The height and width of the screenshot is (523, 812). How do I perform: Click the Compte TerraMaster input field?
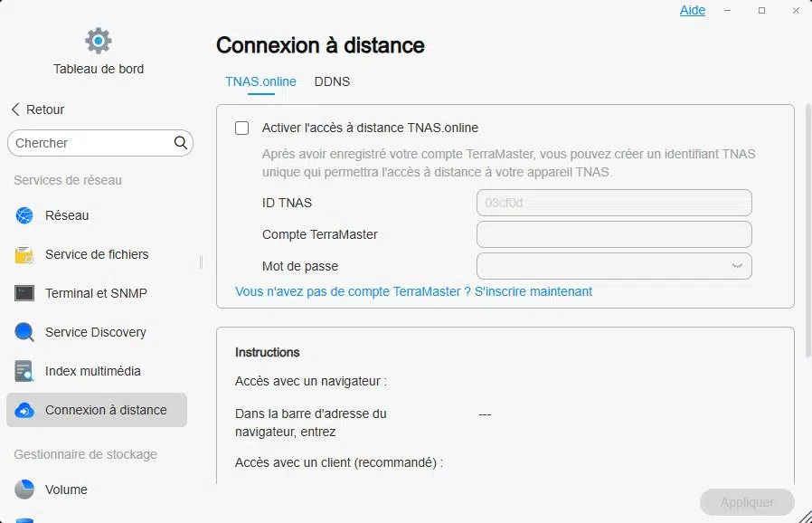[x=614, y=234]
